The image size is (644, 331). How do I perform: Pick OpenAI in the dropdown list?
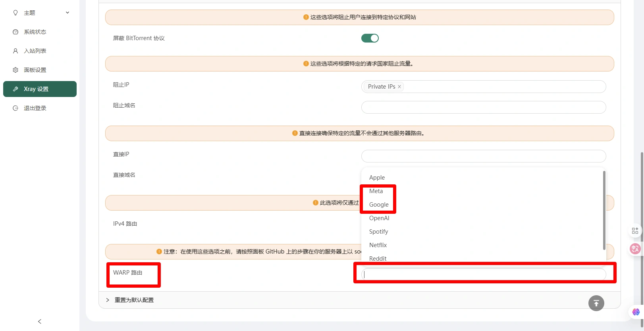[x=379, y=218]
